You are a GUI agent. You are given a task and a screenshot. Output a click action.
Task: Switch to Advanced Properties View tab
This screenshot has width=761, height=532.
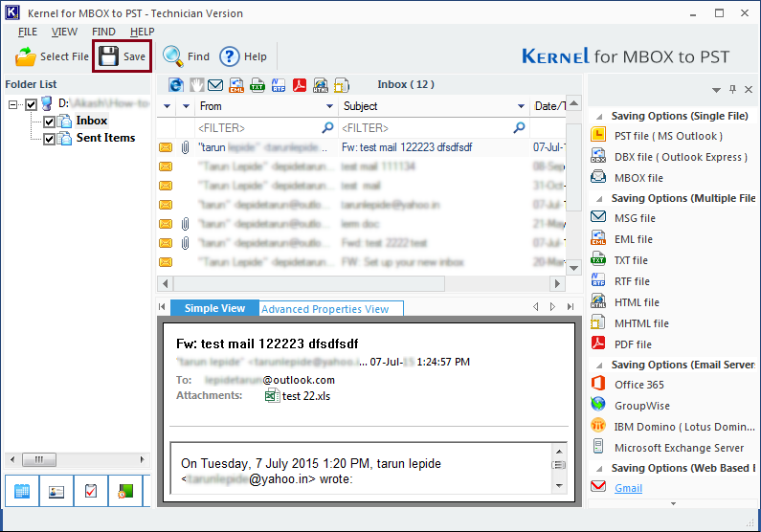(331, 309)
